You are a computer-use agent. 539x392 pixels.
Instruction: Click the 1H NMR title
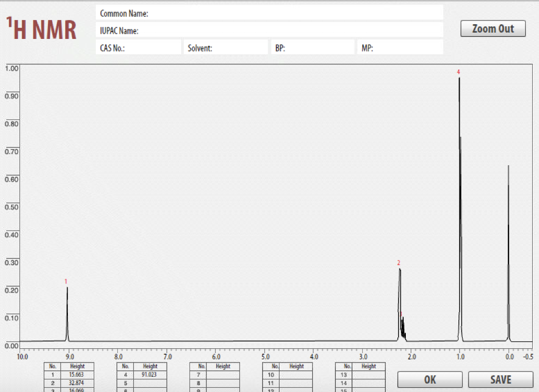[x=41, y=28]
